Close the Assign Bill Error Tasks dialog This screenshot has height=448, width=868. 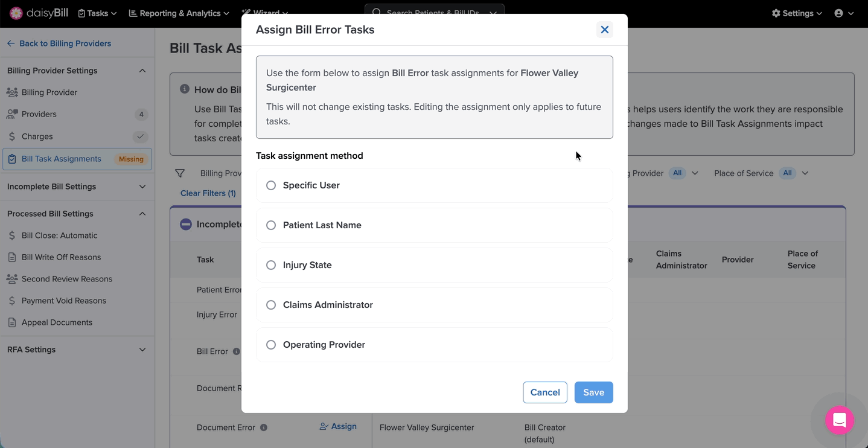point(604,30)
